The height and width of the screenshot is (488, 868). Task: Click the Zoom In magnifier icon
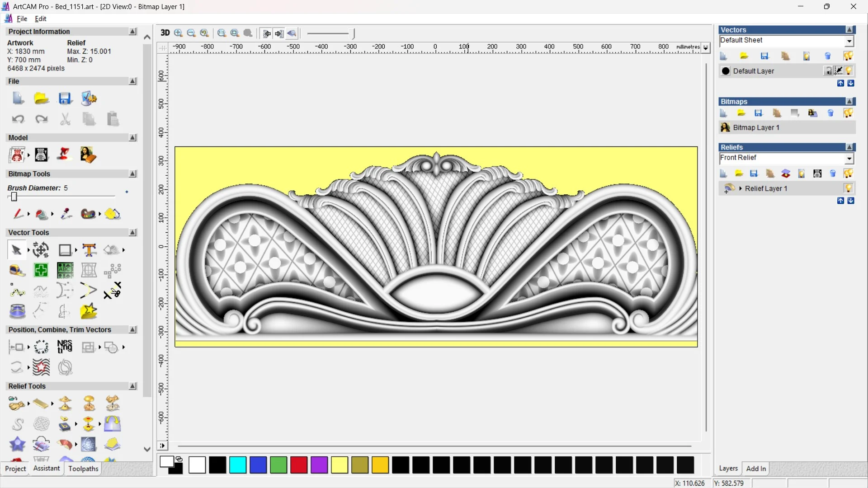coord(178,33)
